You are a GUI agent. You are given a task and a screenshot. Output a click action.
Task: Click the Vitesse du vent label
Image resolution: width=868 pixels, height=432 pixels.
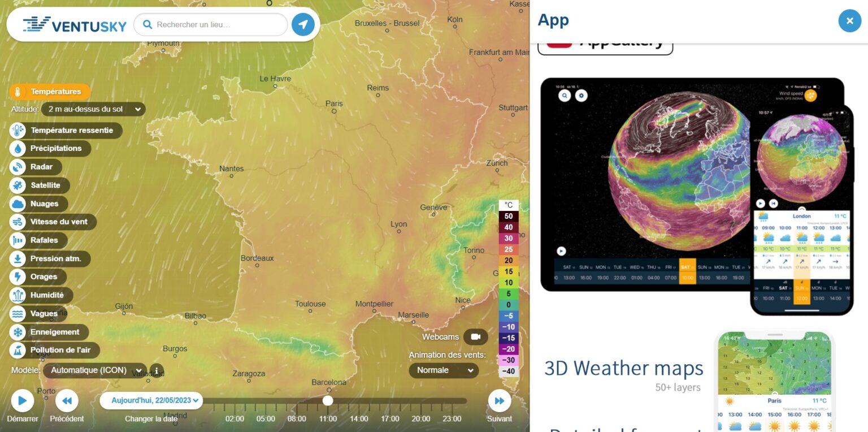pos(59,222)
